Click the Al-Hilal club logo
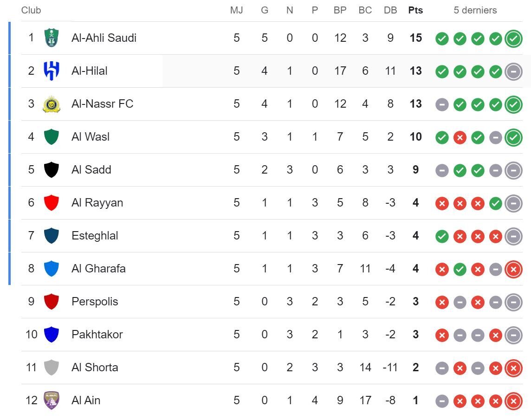The width and height of the screenshot is (531, 420). [51, 71]
